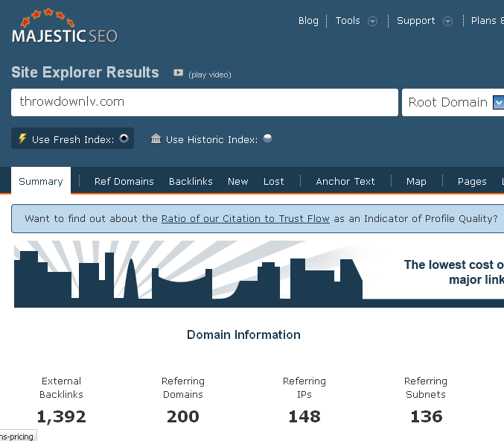Click the Historic Index building icon
Screen dimensions: 504x441
[x=156, y=139]
